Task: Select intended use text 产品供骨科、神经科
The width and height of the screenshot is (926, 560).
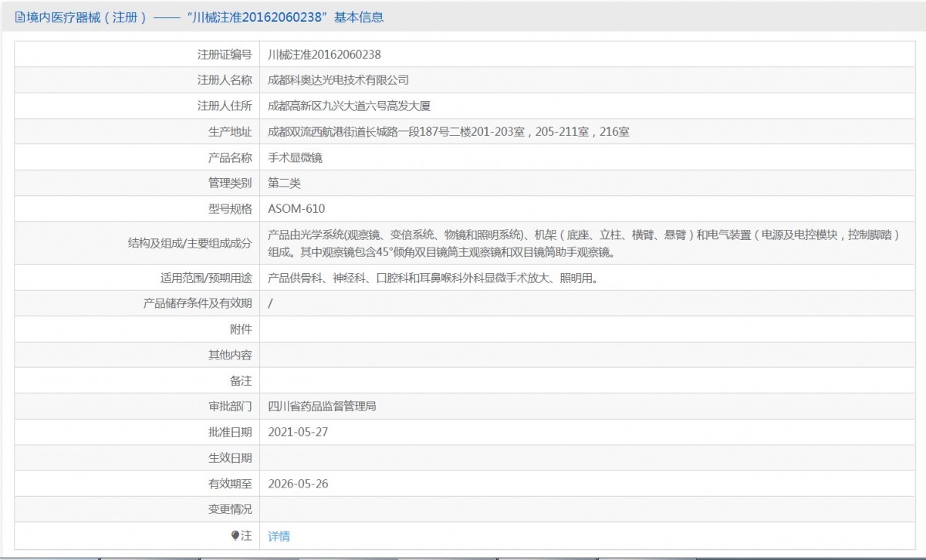Action: 433,278
